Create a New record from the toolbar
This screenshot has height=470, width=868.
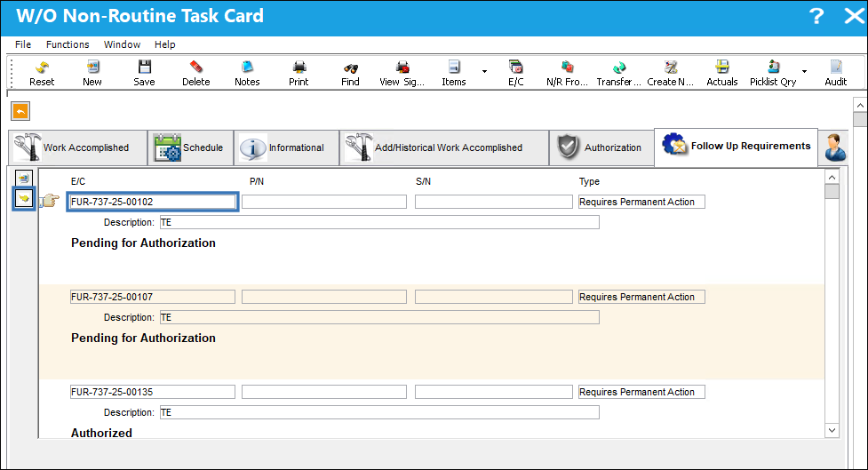(x=92, y=74)
